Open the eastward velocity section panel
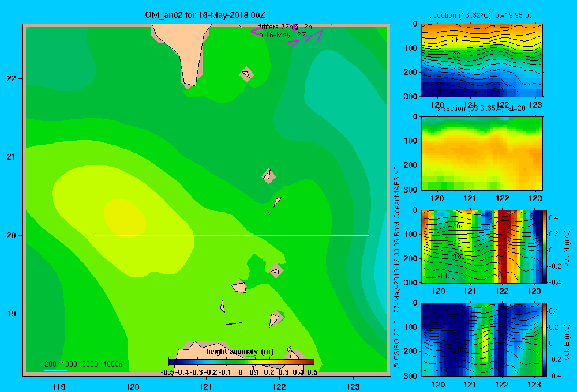The image size is (577, 392). (482, 340)
